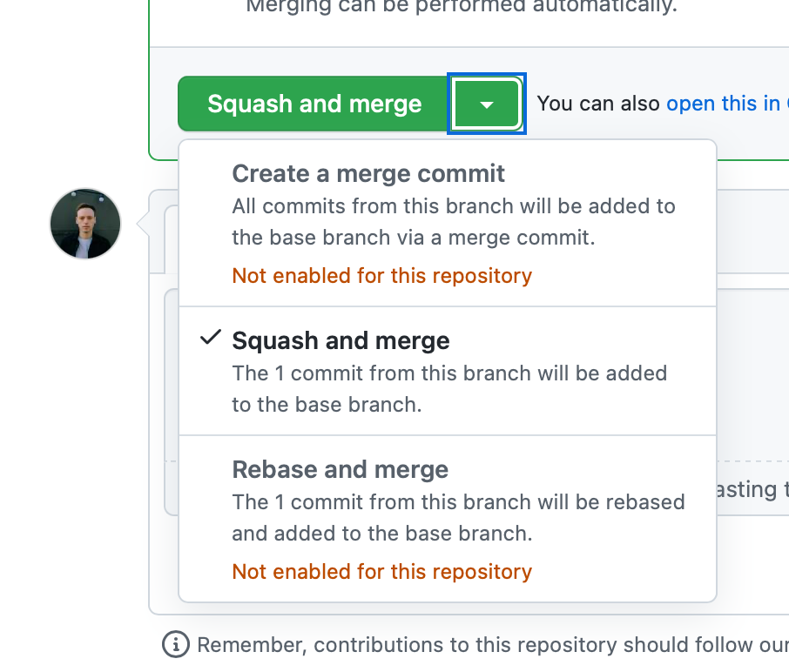Select Rebase and merge option
Screen dimensions: 789x672
(x=448, y=519)
